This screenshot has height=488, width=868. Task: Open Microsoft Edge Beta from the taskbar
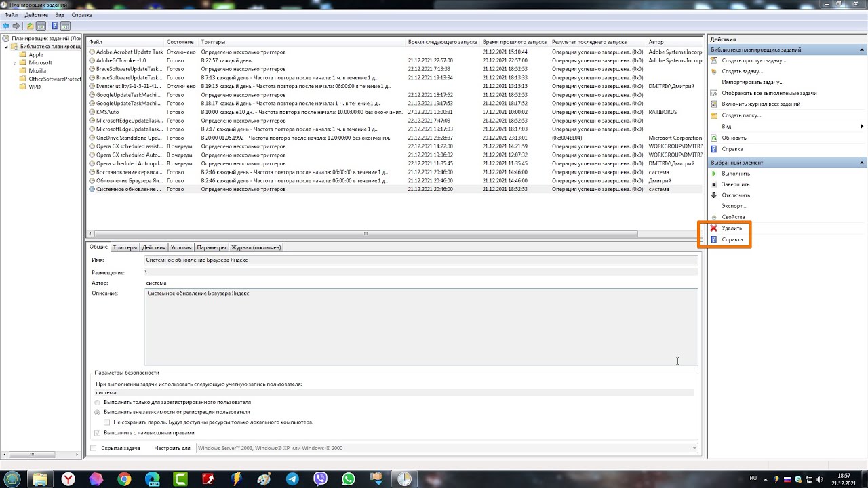(153, 479)
